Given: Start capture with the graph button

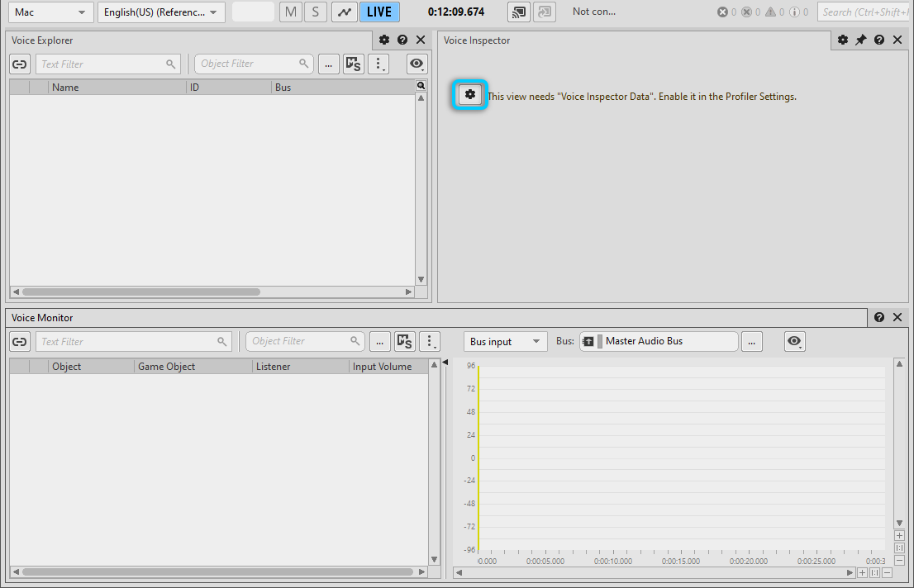Looking at the screenshot, I should 344,12.
